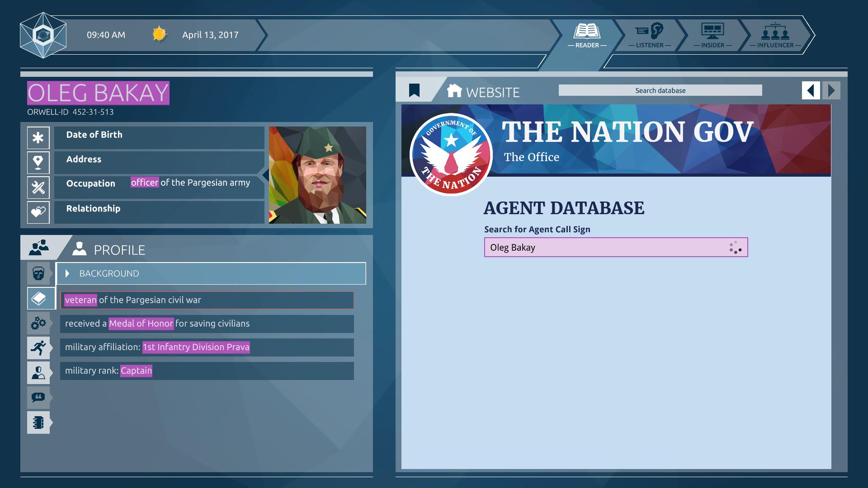Screen dimensions: 868x488
Task: Open Oleg Bakay's portrait photo
Action: coord(317,175)
